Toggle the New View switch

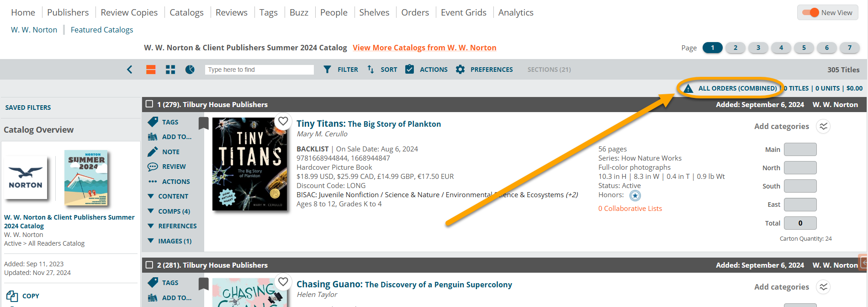click(811, 13)
